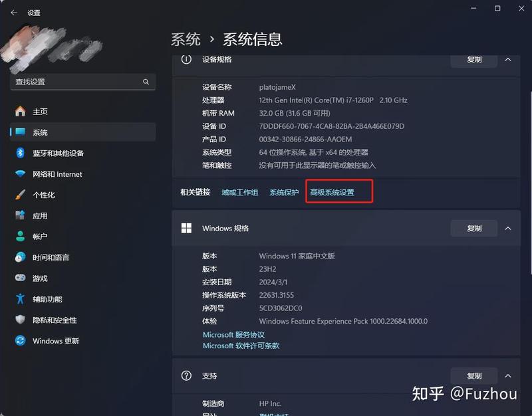This screenshot has width=532, height=416.
Task: Click the Time and language clock icon
Action: [x=21, y=257]
